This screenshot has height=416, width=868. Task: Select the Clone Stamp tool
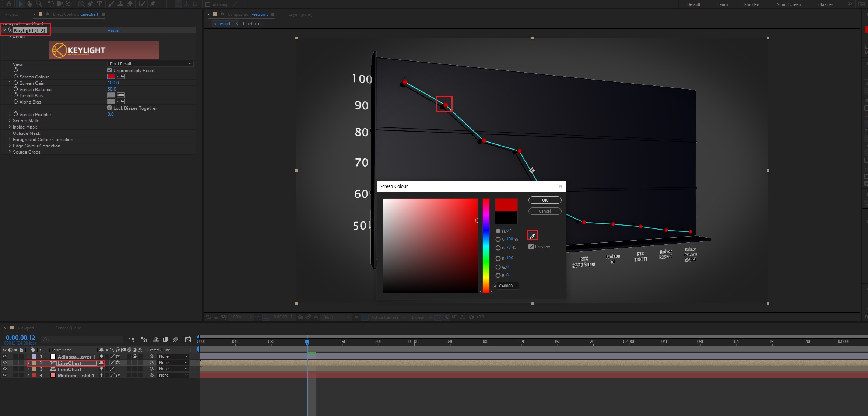[120, 4]
